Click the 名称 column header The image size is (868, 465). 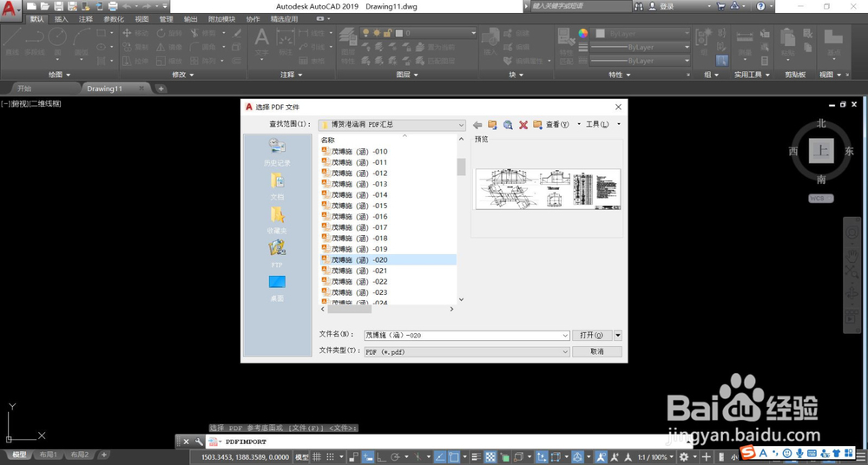(x=328, y=140)
